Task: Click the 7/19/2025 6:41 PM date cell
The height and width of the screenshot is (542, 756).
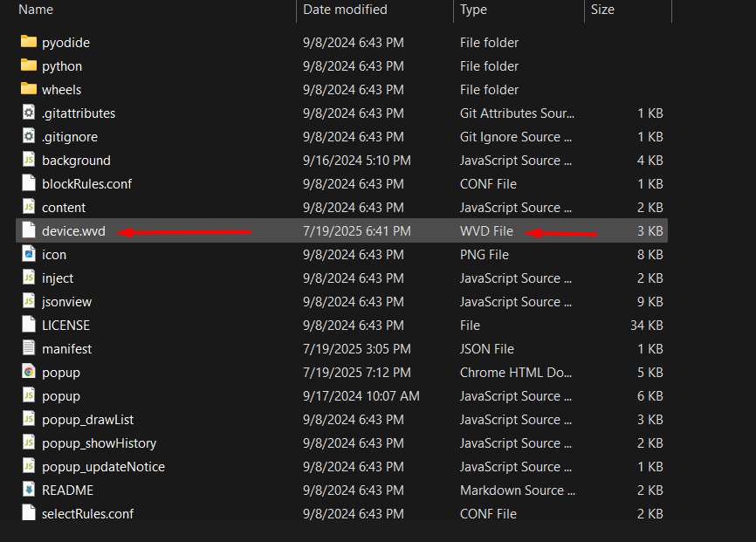Action: click(357, 231)
